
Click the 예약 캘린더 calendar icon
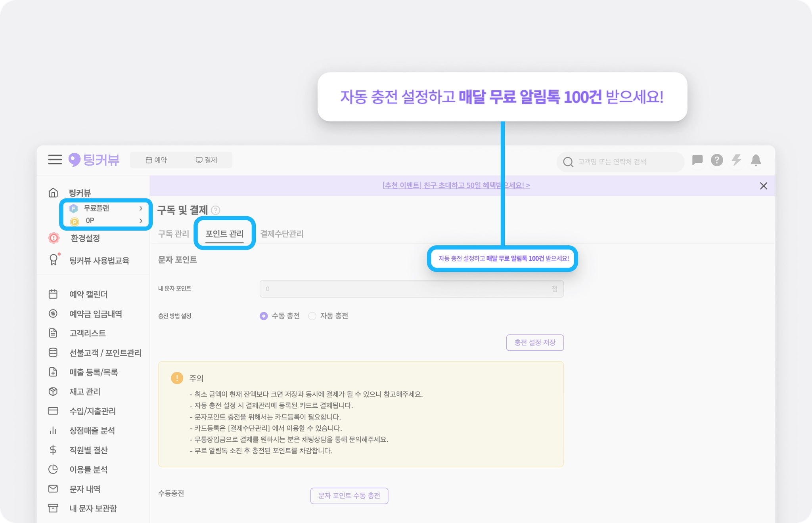[53, 294]
